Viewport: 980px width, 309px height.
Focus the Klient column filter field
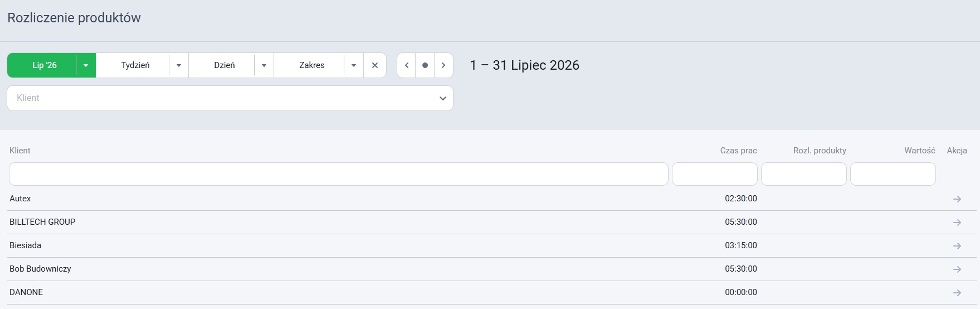click(339, 174)
